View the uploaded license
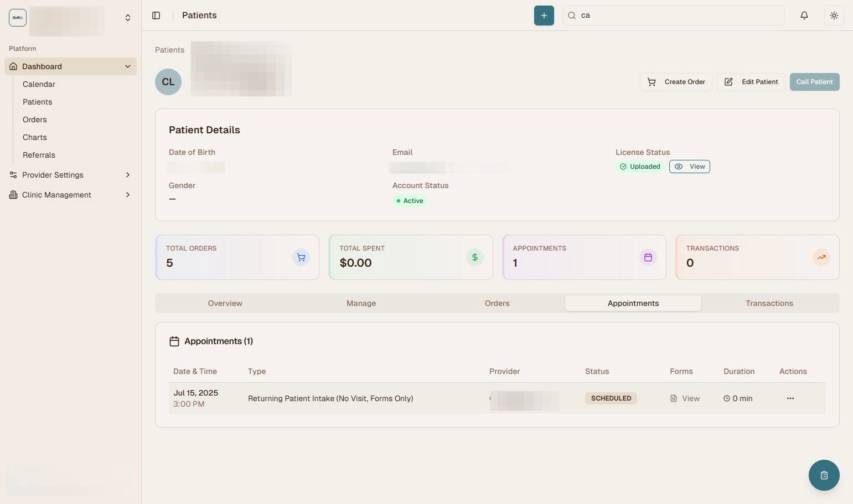The height and width of the screenshot is (504, 853). [689, 167]
